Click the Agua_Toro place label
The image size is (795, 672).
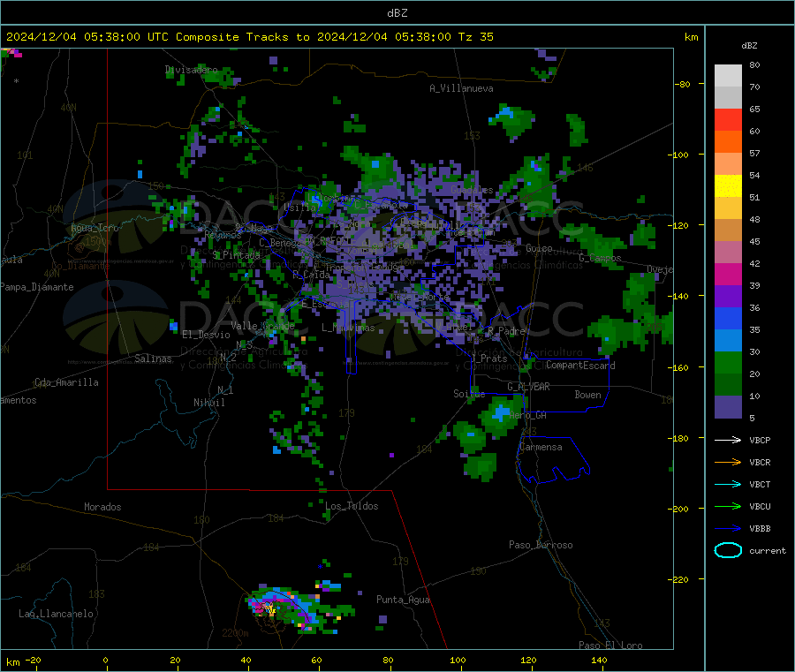coord(95,228)
